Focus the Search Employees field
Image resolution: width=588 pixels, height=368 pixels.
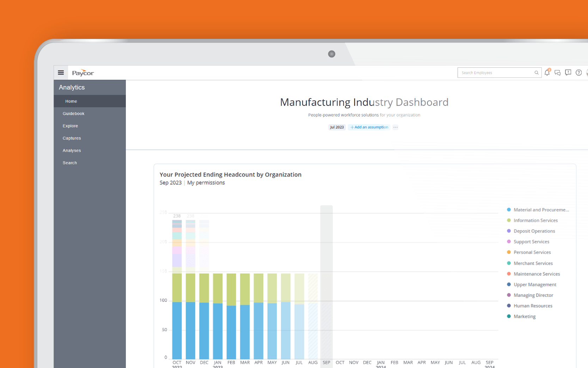click(499, 73)
